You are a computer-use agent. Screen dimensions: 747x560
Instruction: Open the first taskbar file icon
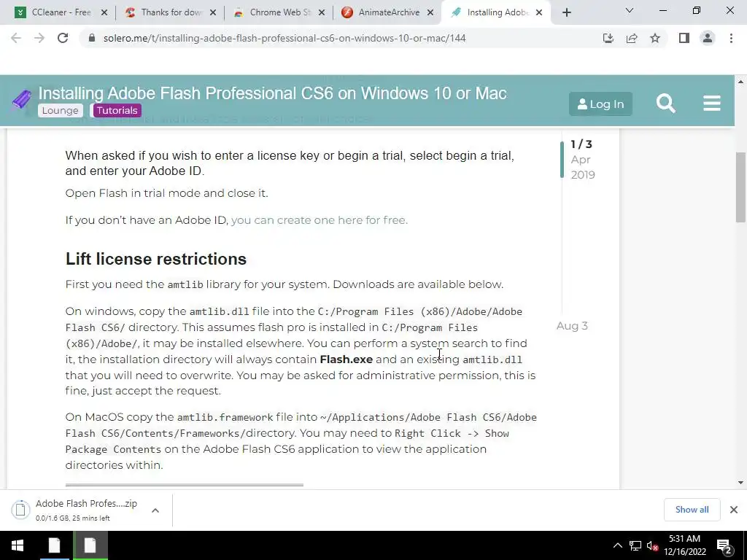pyautogui.click(x=54, y=545)
